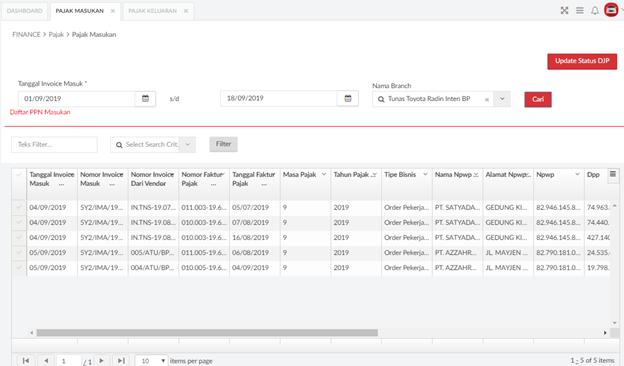This screenshot has height=366, width=624.
Task: Open Masa Pajak column menu
Action: [324, 174]
